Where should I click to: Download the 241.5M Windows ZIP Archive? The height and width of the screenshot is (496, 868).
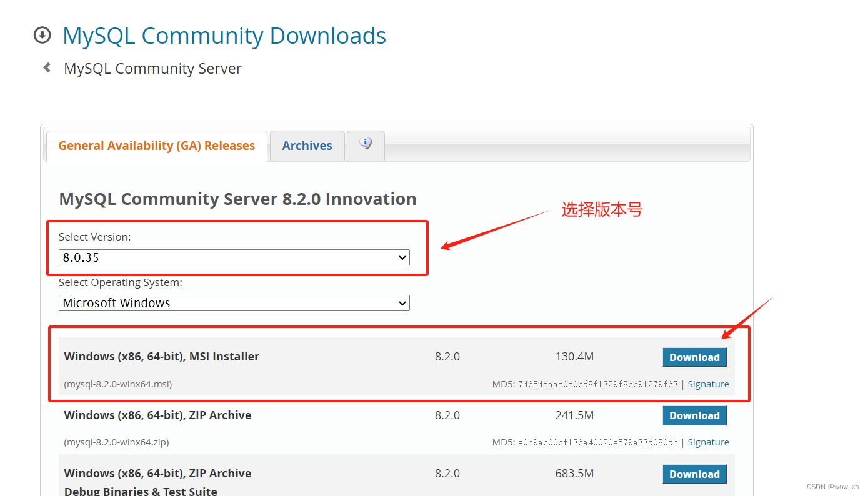(x=694, y=415)
